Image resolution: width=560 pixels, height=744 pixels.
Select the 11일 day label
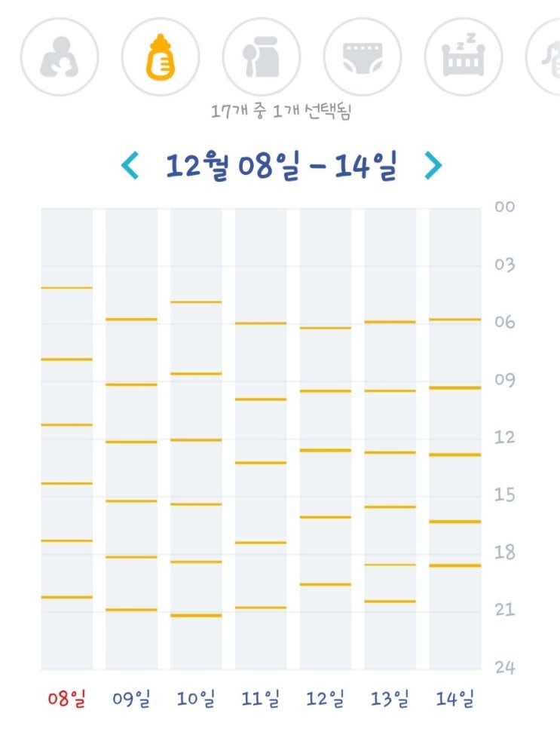(x=261, y=700)
